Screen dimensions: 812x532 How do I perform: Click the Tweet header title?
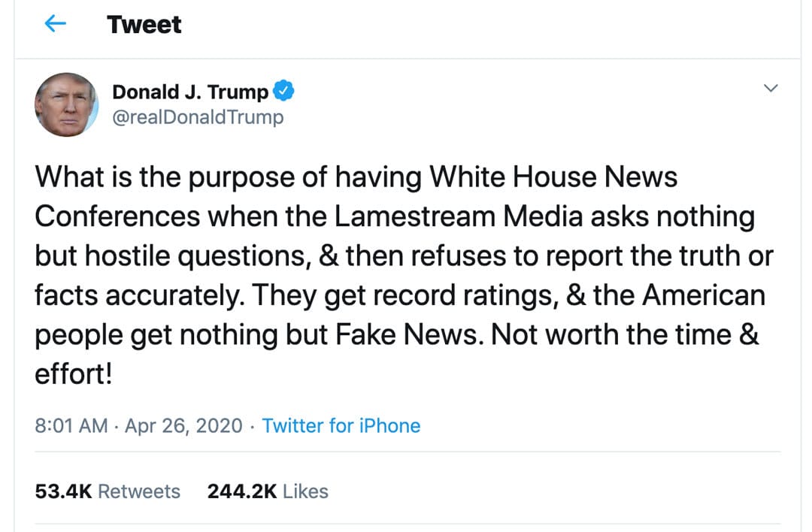tap(144, 25)
